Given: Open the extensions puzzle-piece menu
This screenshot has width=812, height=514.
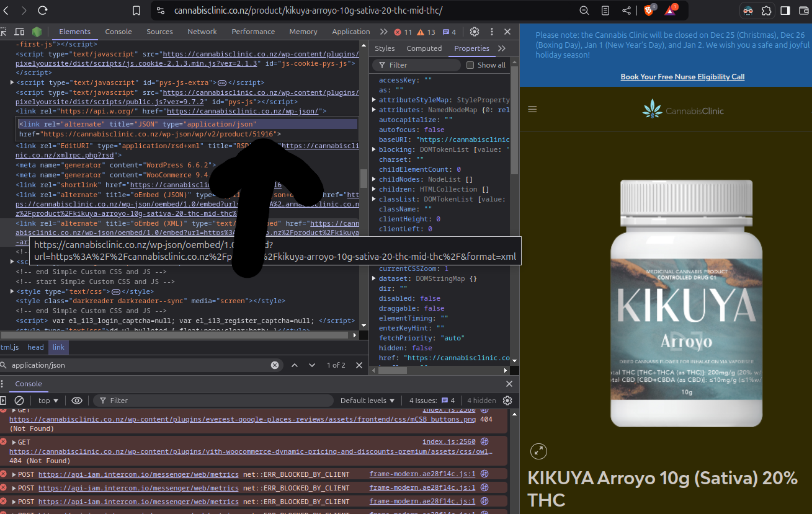Looking at the screenshot, I should click(x=767, y=11).
